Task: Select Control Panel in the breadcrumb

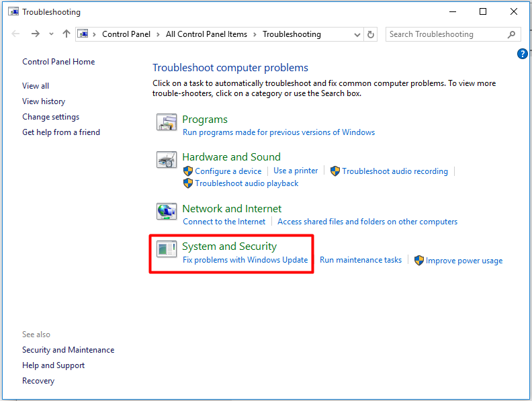Action: point(126,34)
